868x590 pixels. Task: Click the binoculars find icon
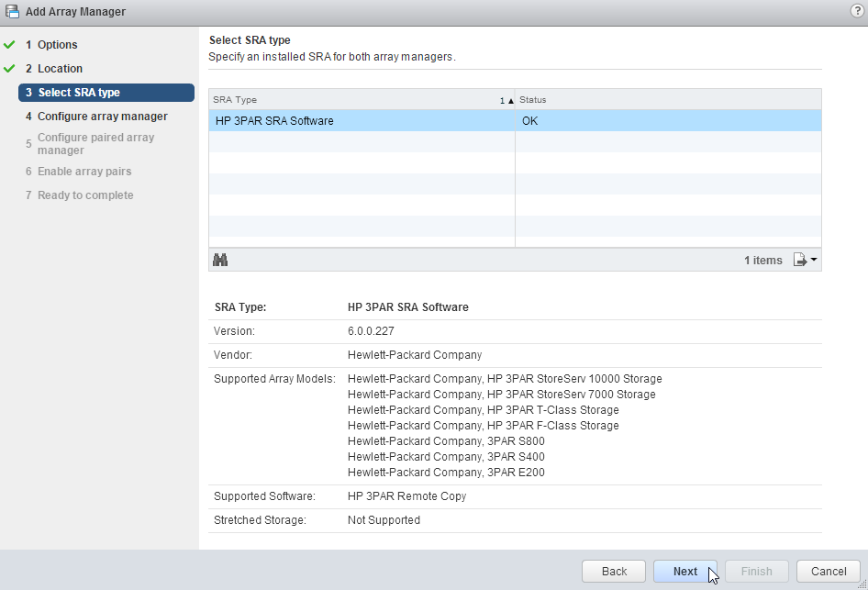click(220, 260)
